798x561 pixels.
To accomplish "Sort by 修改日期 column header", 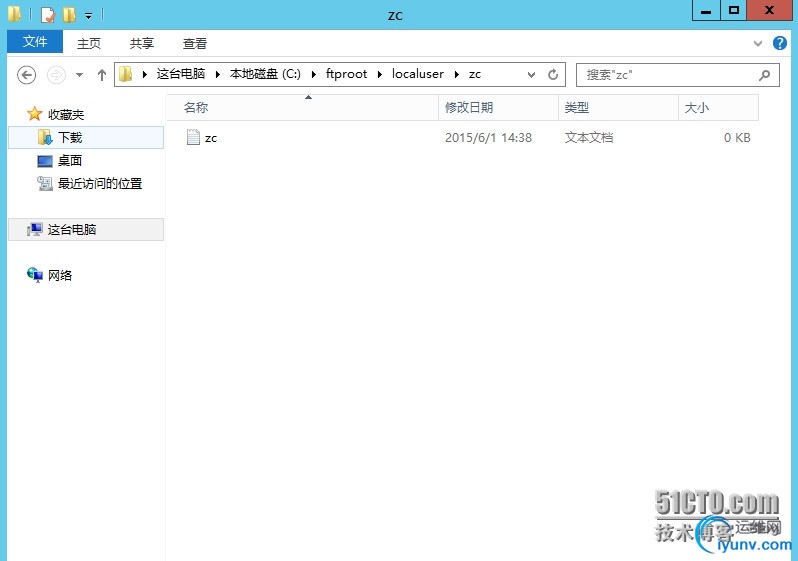I will click(499, 107).
